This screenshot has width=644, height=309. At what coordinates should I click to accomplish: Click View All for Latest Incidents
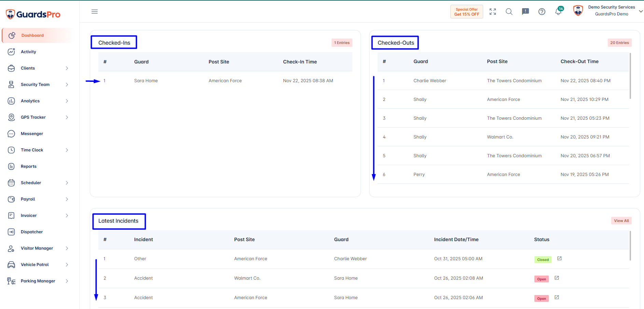(x=621, y=221)
